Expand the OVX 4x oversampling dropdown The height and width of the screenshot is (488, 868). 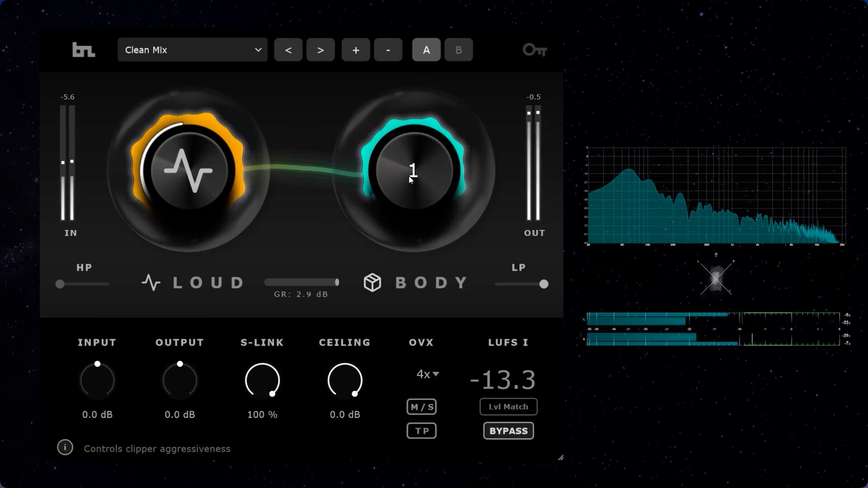pyautogui.click(x=427, y=374)
